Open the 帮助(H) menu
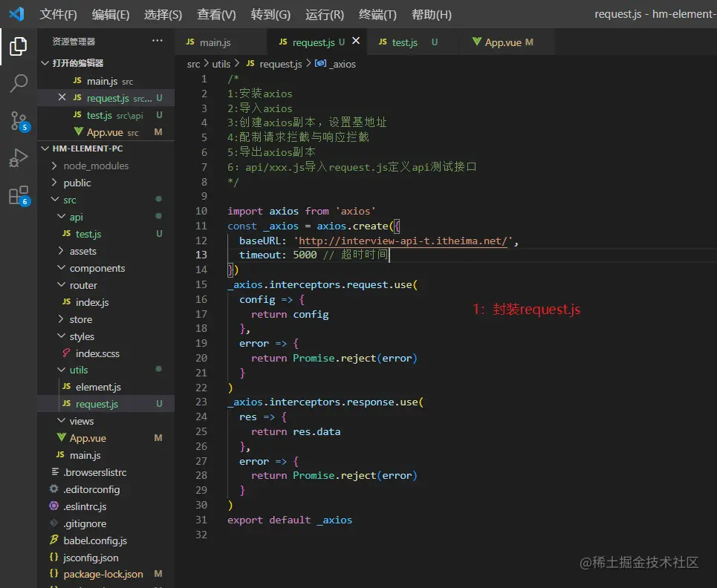Image resolution: width=717 pixels, height=588 pixels. pos(432,15)
